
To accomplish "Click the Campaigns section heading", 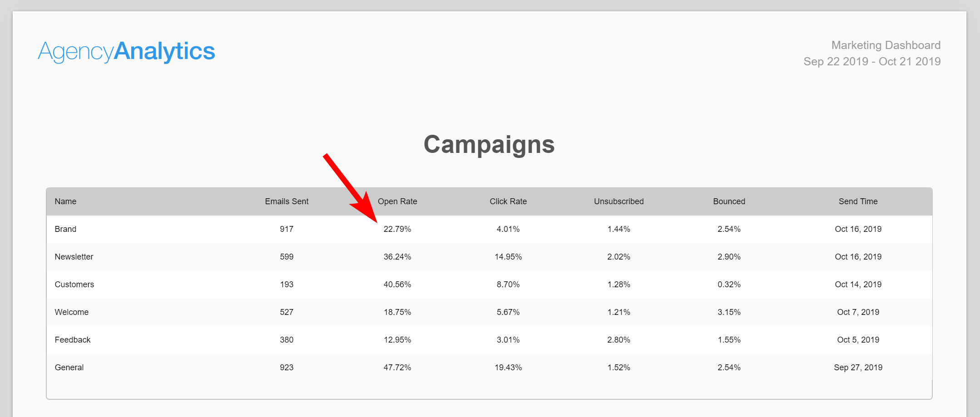I will (489, 145).
